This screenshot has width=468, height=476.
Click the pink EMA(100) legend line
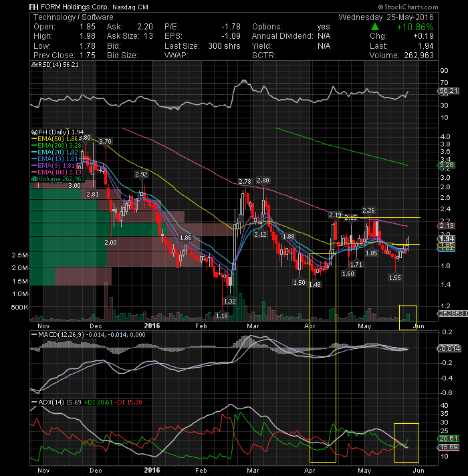(34, 172)
